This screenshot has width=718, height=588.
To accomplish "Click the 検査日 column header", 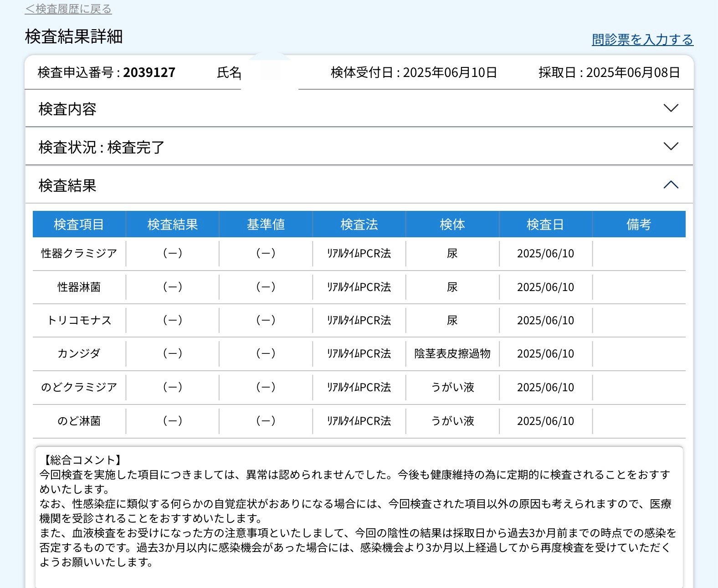I will coord(545,225).
